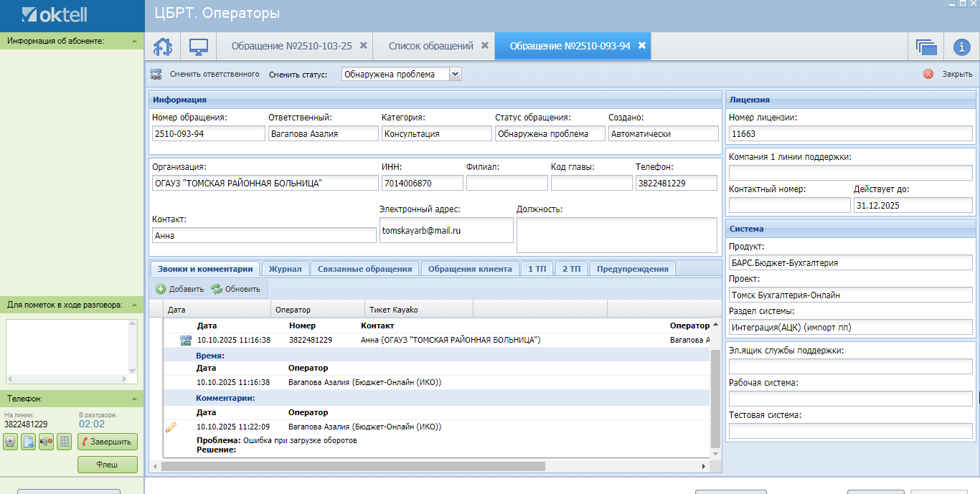The width and height of the screenshot is (980, 494).
Task: Open the info icon in header
Action: 961,47
